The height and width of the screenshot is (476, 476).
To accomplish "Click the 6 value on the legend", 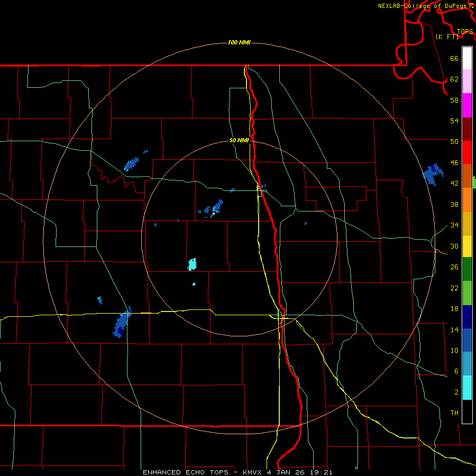I will pyautogui.click(x=456, y=371).
